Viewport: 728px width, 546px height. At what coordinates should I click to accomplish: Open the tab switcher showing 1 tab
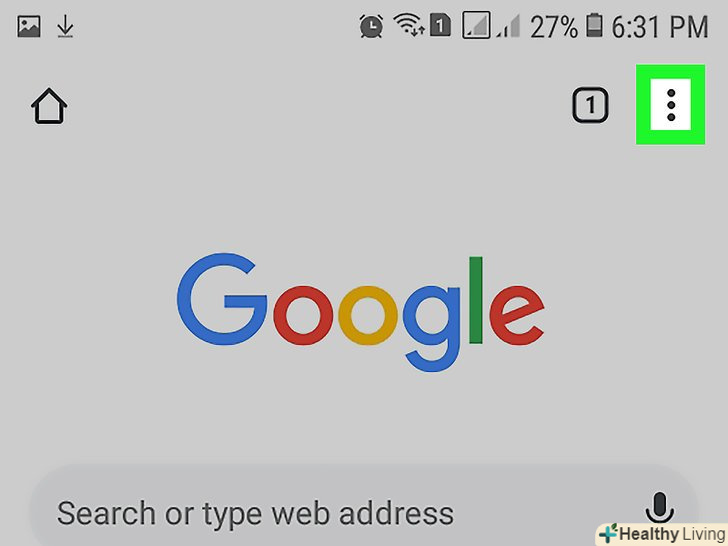[590, 105]
